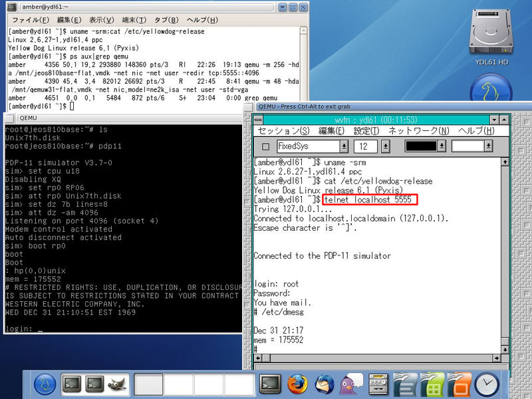Click 'Yellow Dog Linux release 6.1 (Pyxis)' in amber terminal
This screenshot has height=399, width=532.
tap(73, 48)
